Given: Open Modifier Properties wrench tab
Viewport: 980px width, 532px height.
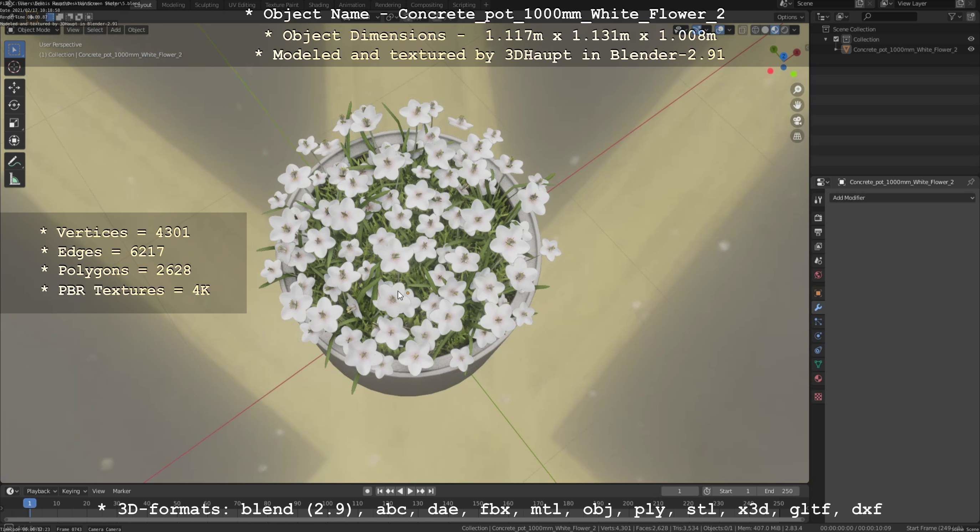Looking at the screenshot, I should coord(818,307).
